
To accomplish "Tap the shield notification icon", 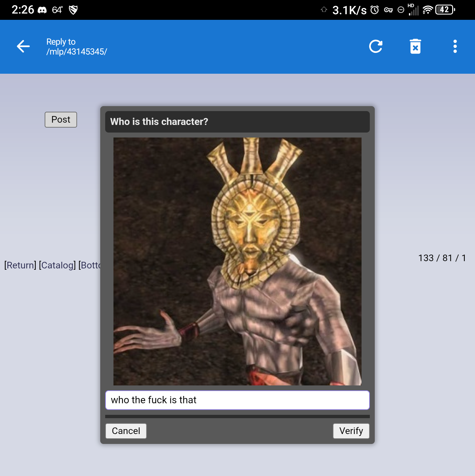I will 73,10.
